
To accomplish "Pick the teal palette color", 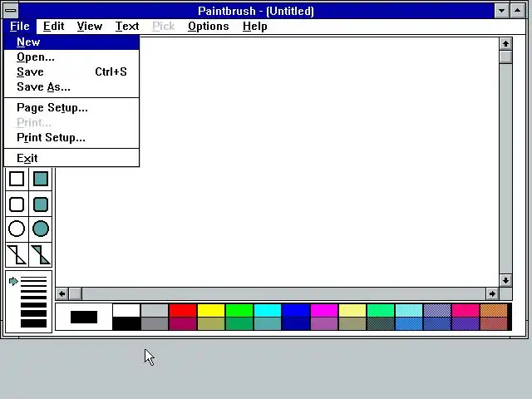I will pyautogui.click(x=268, y=323).
